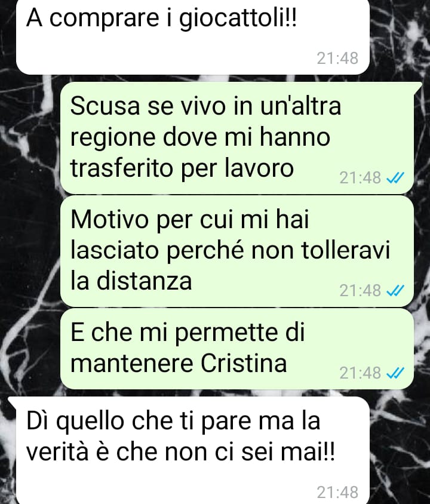This screenshot has height=504, width=430.
Task: Tap the text 'regione dove mi hanno'
Action: [200, 138]
